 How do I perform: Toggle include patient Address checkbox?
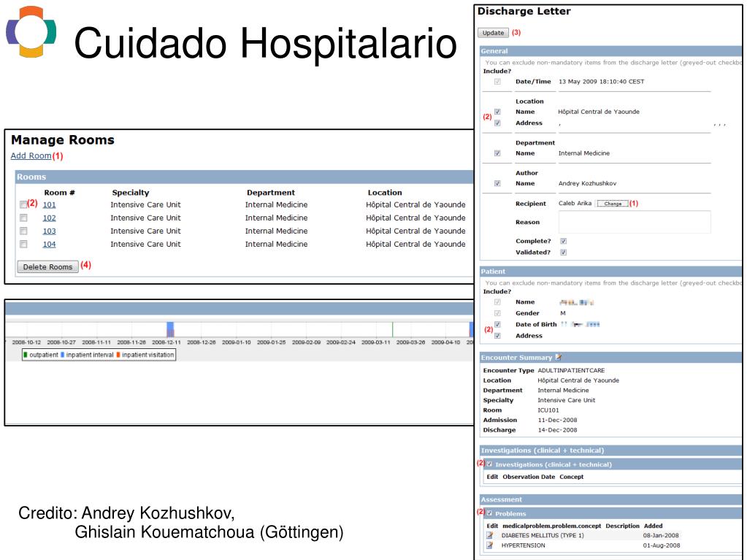[x=497, y=336]
